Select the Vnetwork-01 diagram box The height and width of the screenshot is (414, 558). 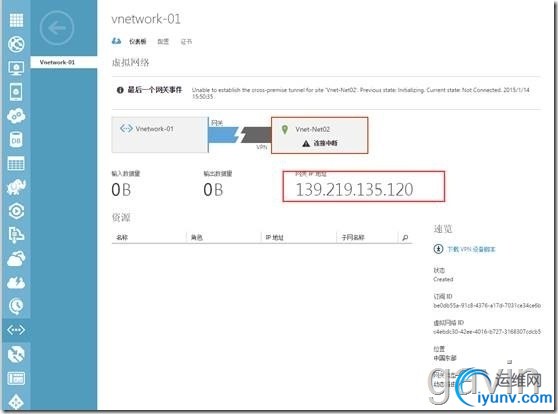tap(160, 135)
